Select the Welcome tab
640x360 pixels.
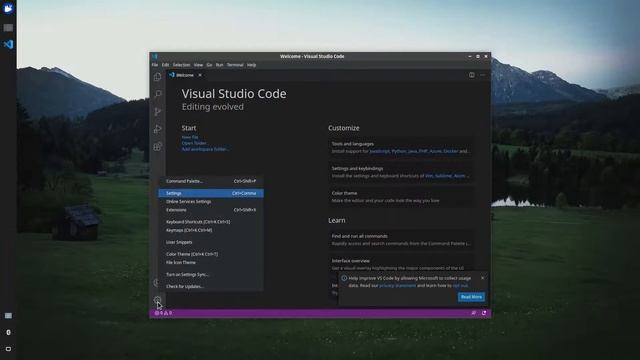185,75
